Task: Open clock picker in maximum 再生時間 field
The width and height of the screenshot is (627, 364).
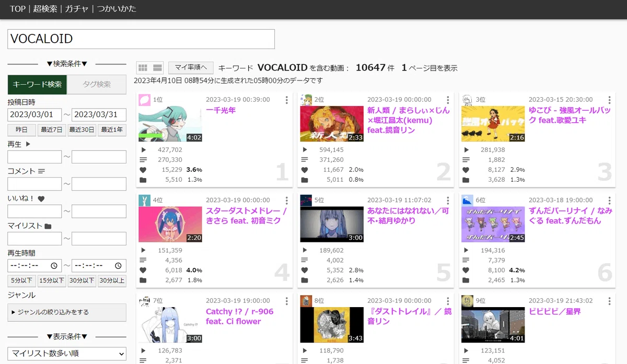Action: [x=118, y=266]
